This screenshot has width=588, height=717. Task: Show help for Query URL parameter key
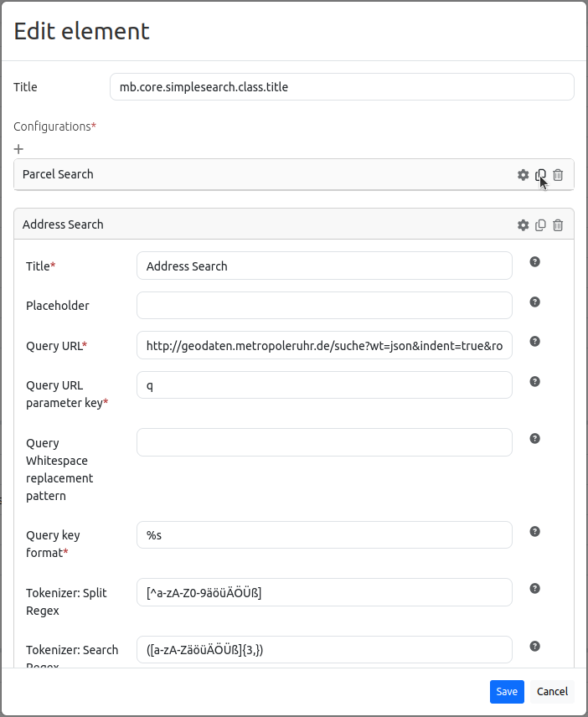(x=535, y=382)
